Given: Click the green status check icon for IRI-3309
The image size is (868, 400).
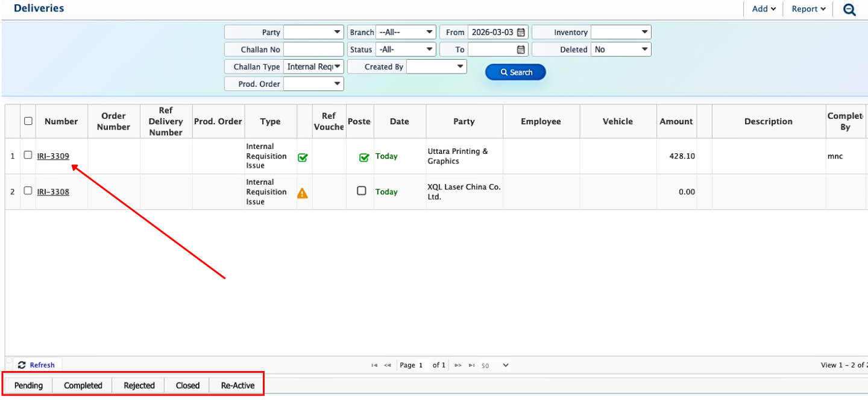Looking at the screenshot, I should click(x=303, y=157).
